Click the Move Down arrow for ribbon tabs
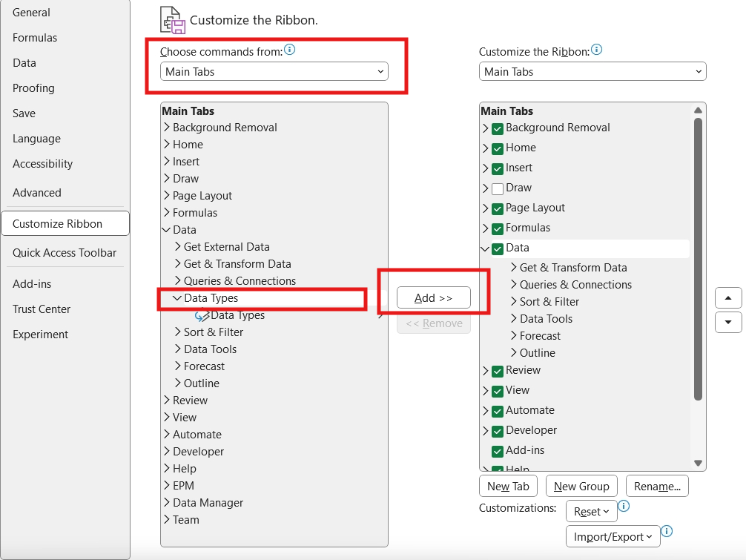This screenshot has height=560, width=746. tap(729, 322)
